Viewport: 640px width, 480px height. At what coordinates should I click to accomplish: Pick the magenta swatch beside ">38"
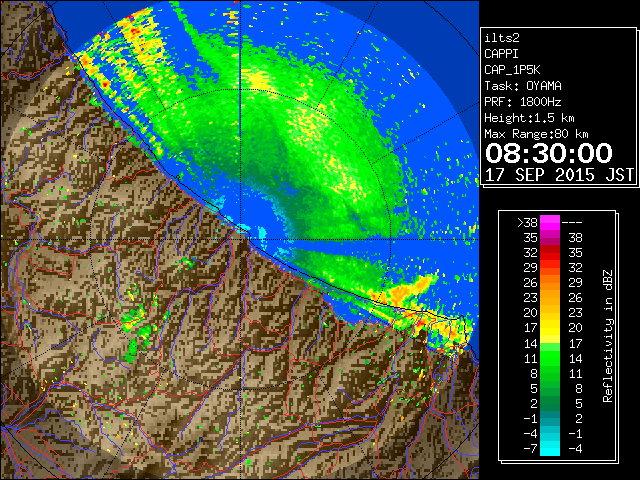coord(550,223)
